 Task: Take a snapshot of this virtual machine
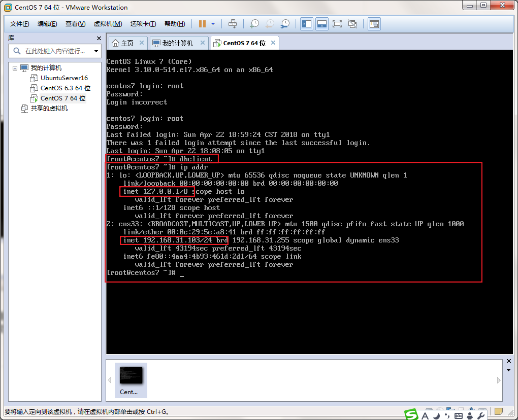[x=254, y=24]
